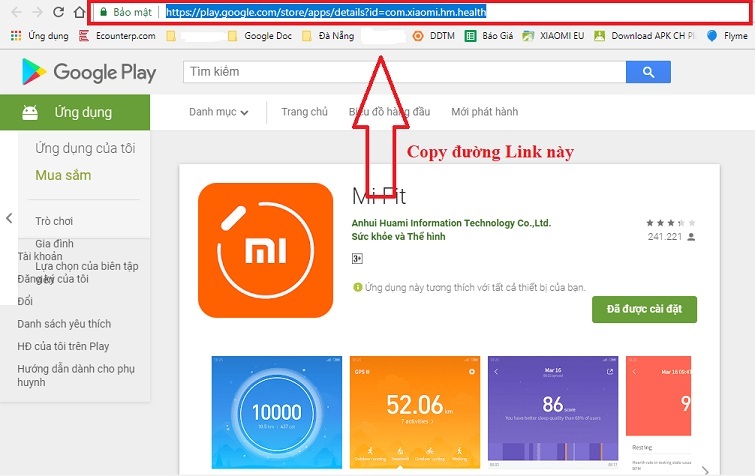Open the Trang chủ tab
755x476 pixels.
coord(304,112)
